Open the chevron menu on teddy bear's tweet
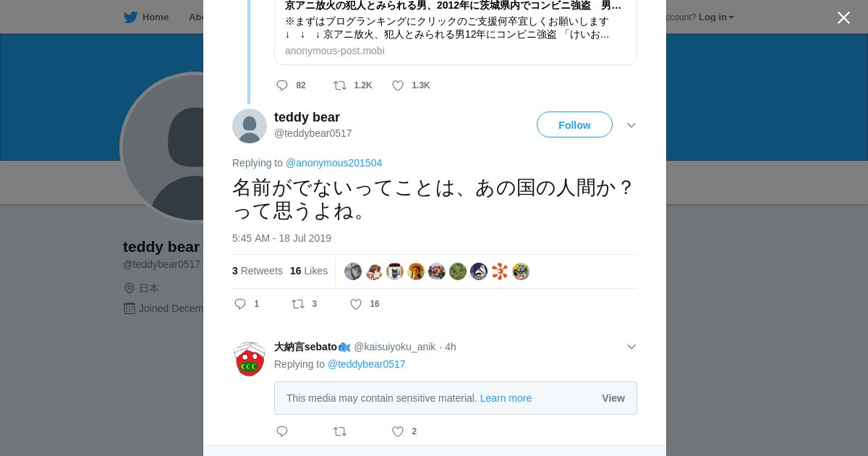The height and width of the screenshot is (456, 868). coord(631,125)
